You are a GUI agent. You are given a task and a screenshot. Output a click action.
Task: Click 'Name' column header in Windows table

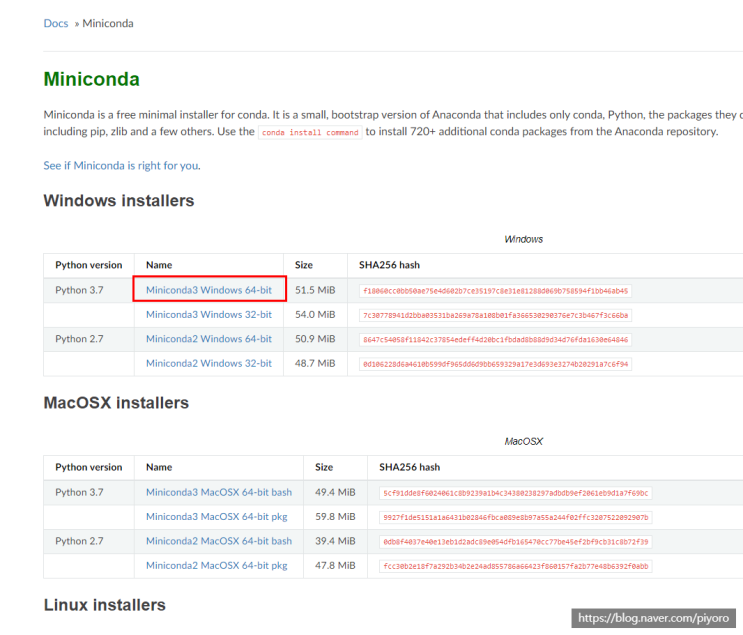pyautogui.click(x=159, y=265)
